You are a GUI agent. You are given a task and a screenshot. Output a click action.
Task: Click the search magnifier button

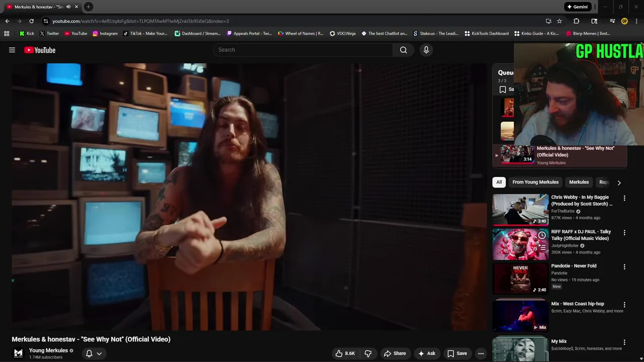click(404, 50)
